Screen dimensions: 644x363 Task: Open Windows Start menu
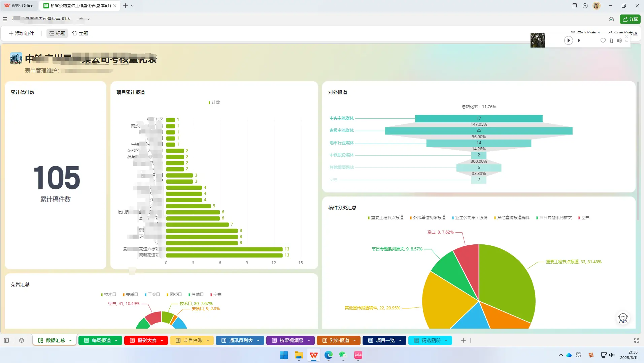click(x=284, y=355)
